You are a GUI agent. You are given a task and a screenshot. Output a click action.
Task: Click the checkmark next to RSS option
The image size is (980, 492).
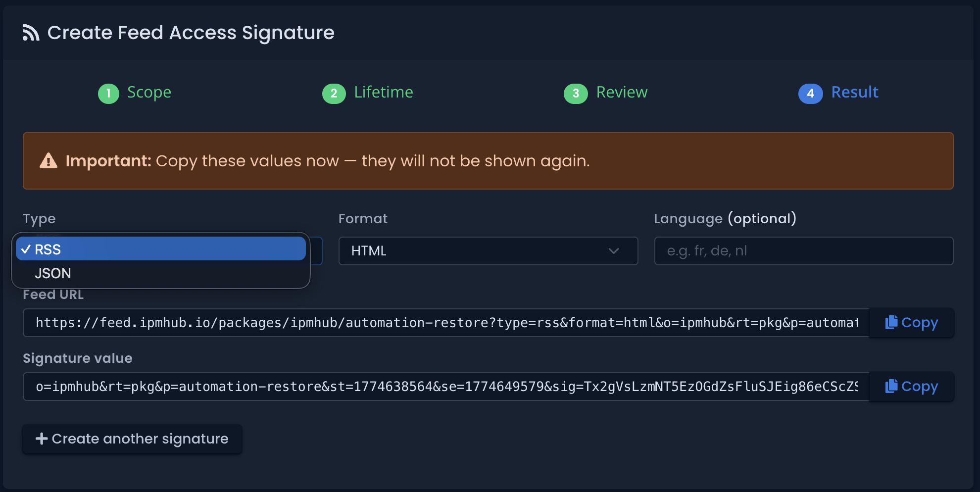pyautogui.click(x=26, y=249)
